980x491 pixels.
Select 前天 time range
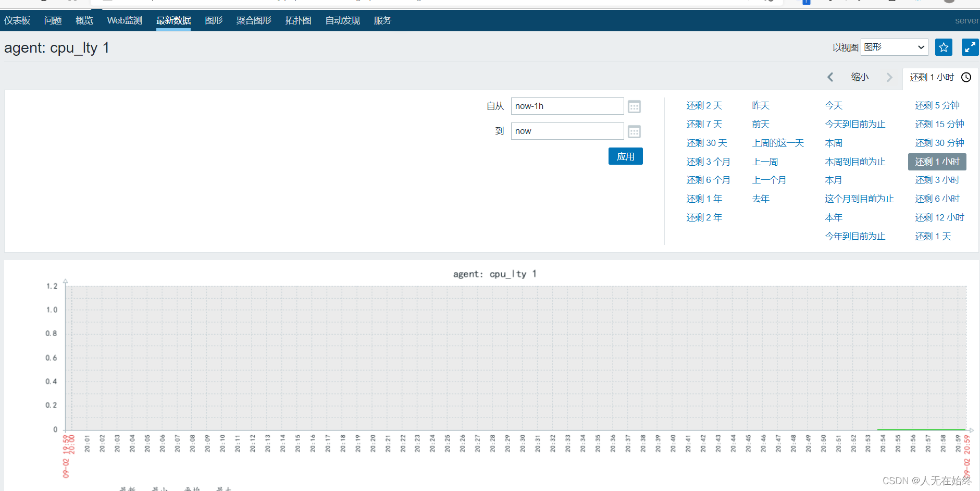[761, 125]
